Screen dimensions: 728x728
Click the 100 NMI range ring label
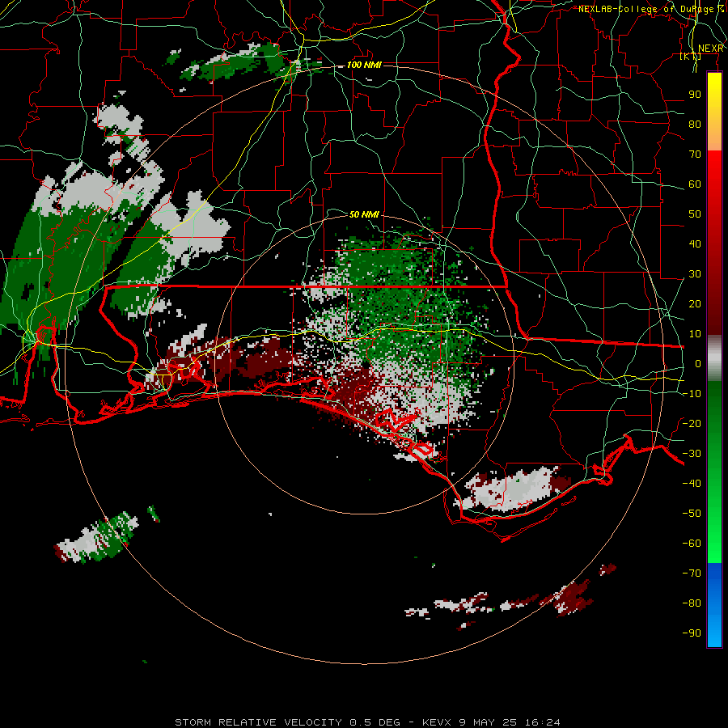365,65
